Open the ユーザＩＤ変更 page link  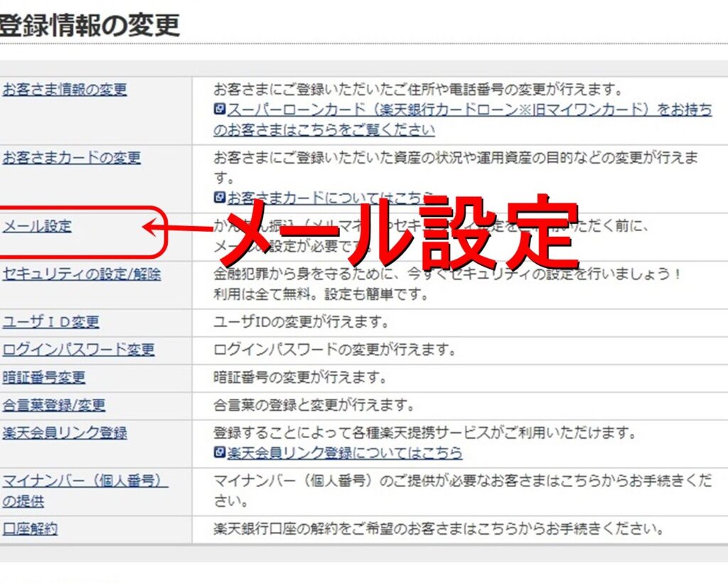(50, 322)
